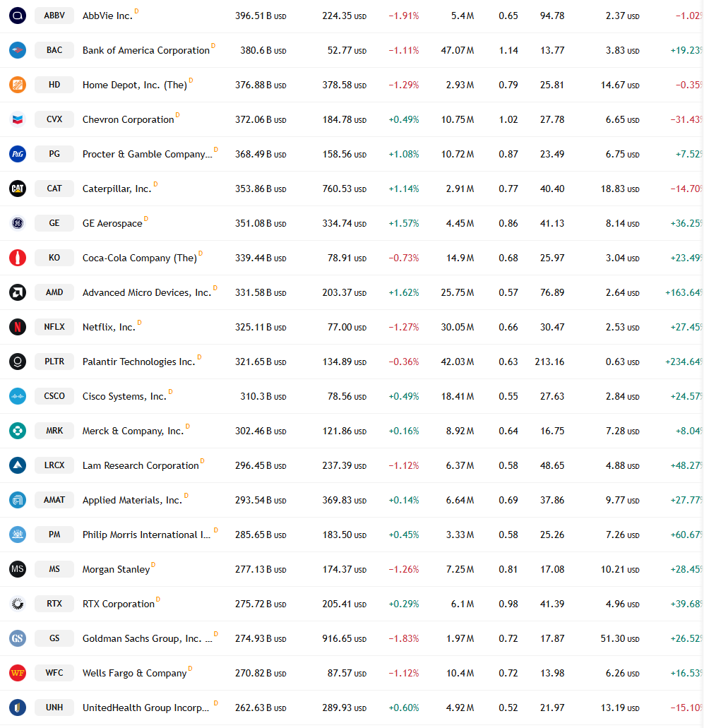Image resolution: width=704 pixels, height=728 pixels.
Task: Click Caterpillar price 760.53 USD
Action: tap(345, 189)
